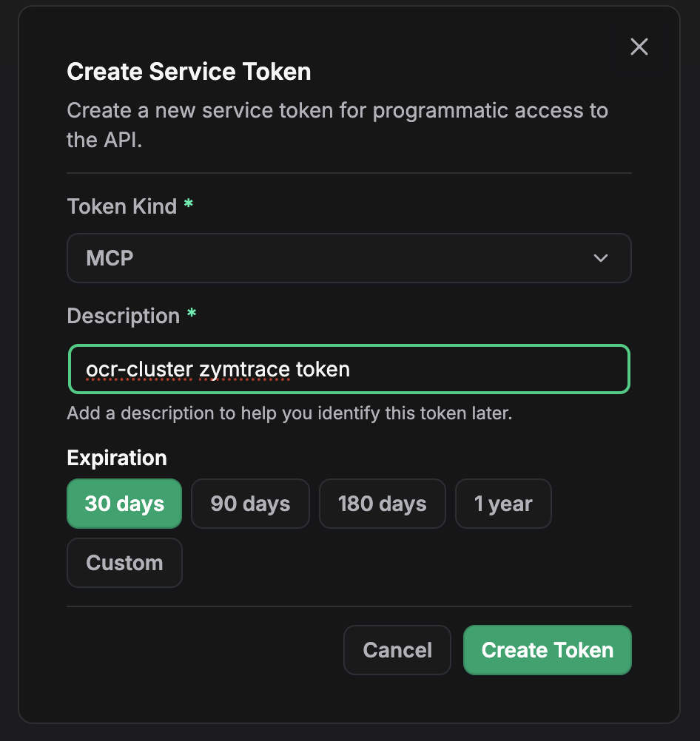The image size is (700, 741).
Task: Click the Create Service Token heading
Action: (189, 71)
